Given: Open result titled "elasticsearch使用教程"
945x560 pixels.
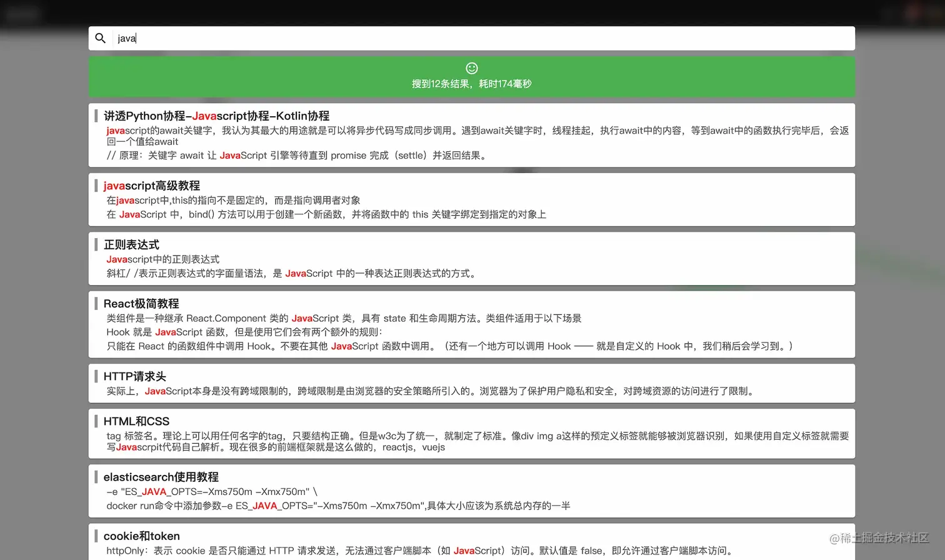Looking at the screenshot, I should pos(161,477).
